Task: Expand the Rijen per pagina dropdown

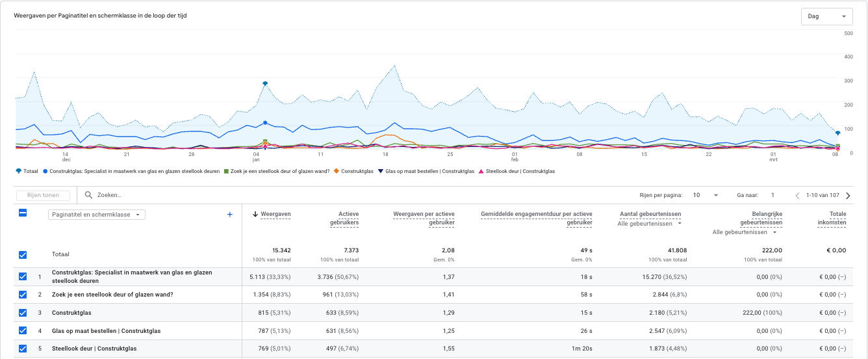Action: (x=705, y=195)
